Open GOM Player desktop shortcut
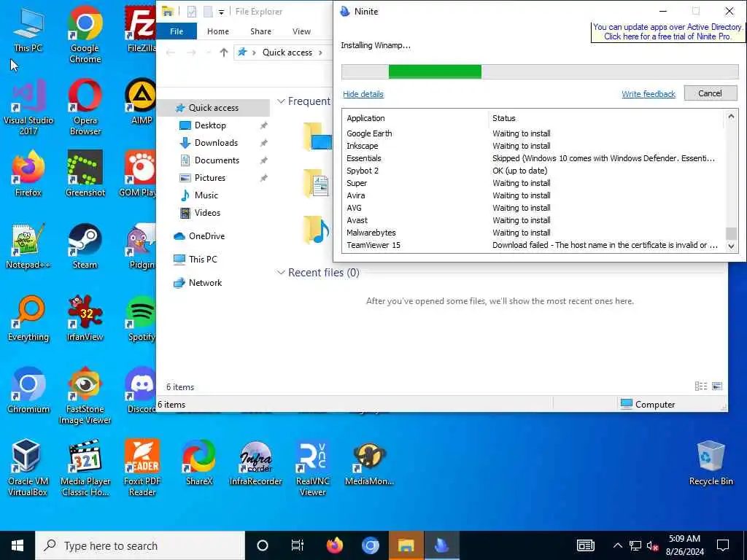 click(x=138, y=174)
